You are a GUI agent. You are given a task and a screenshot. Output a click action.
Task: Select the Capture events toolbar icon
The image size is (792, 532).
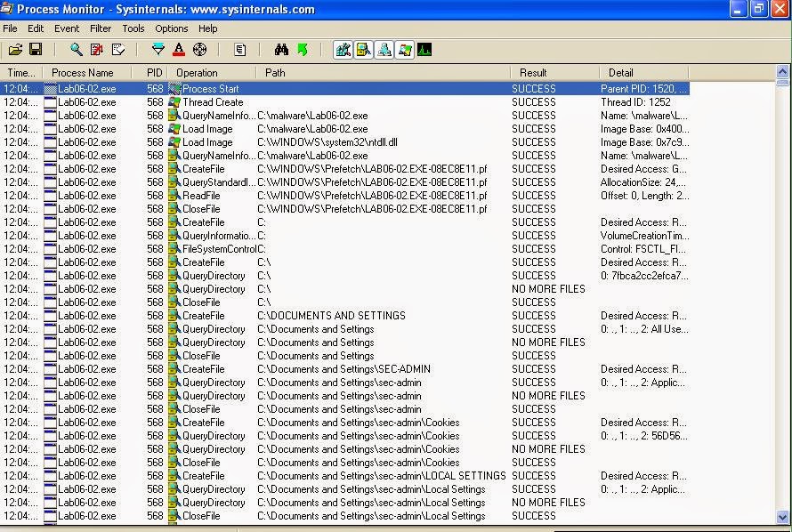pos(75,50)
